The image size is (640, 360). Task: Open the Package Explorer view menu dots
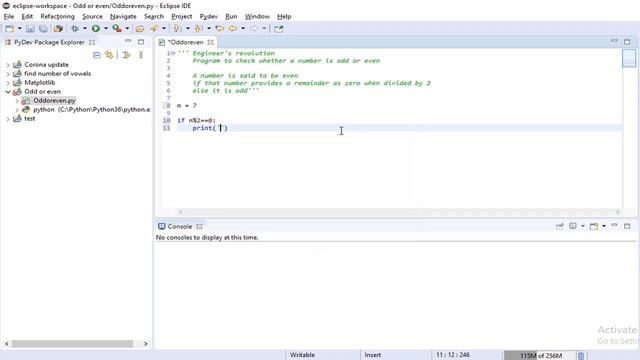pos(141,55)
